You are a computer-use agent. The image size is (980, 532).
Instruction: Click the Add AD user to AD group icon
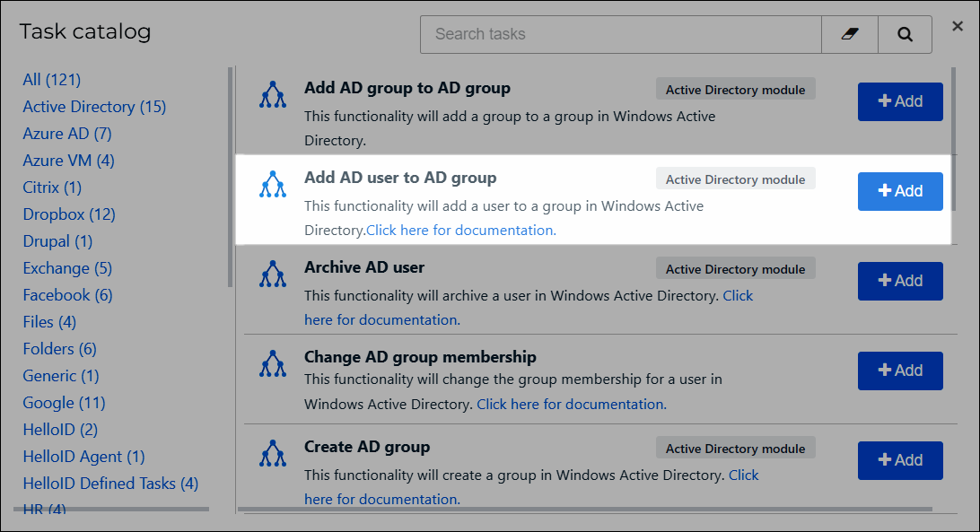[x=273, y=185]
